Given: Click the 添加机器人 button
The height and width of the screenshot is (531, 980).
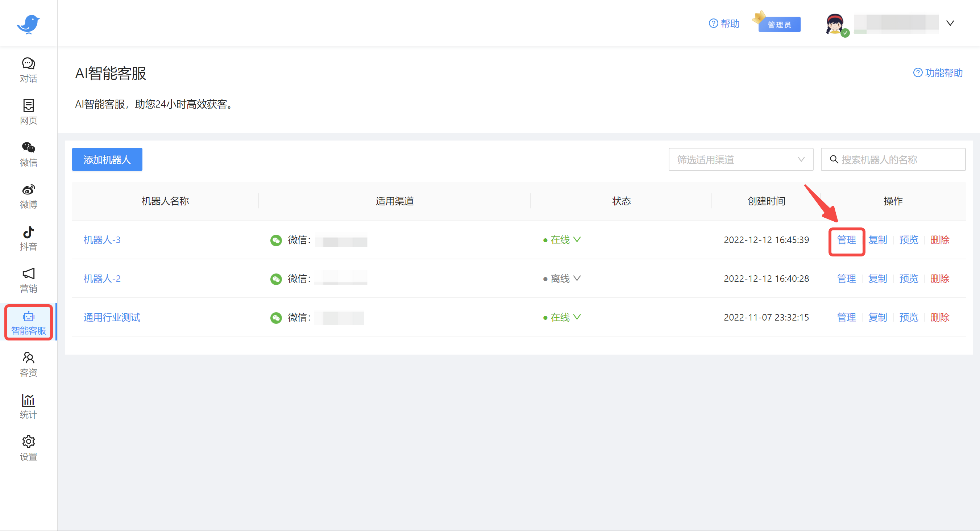Looking at the screenshot, I should (107, 159).
